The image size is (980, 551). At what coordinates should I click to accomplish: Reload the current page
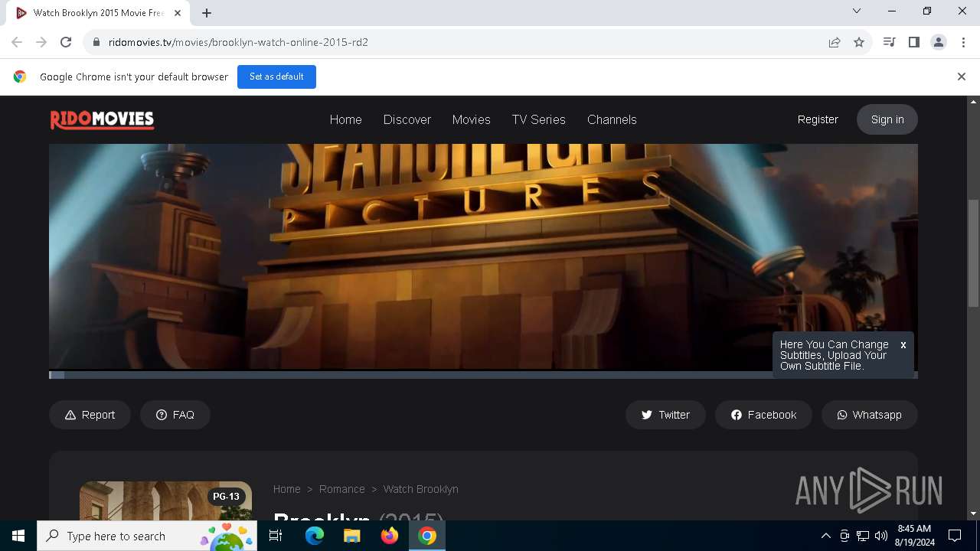66,42
